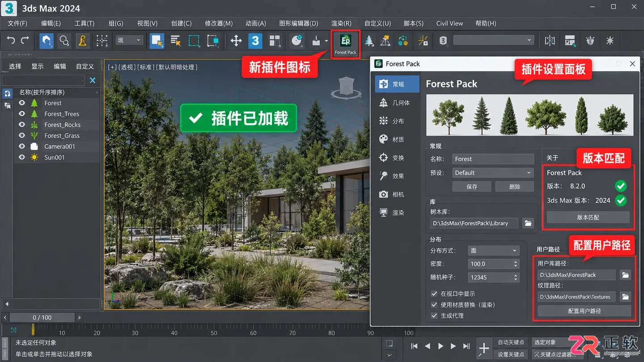Open Select by Name list icon
This screenshot has width=644, height=362.
point(176,41)
